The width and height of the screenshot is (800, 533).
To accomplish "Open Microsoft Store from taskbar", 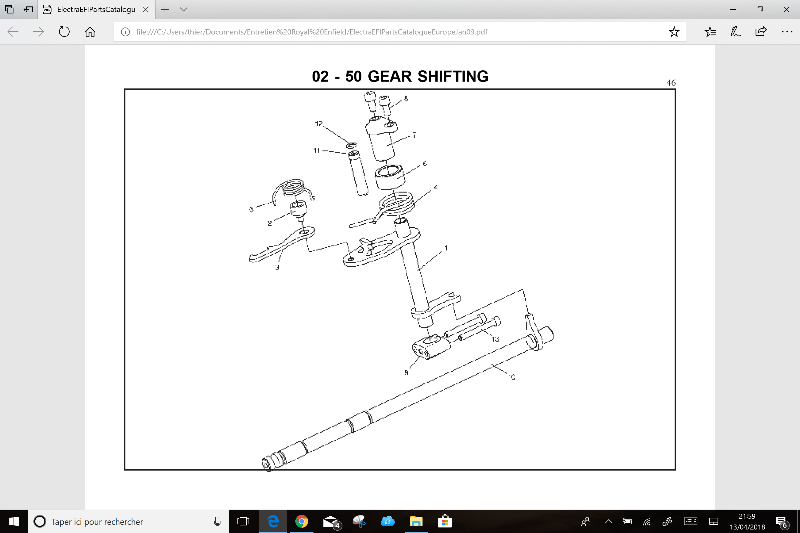I will [445, 521].
